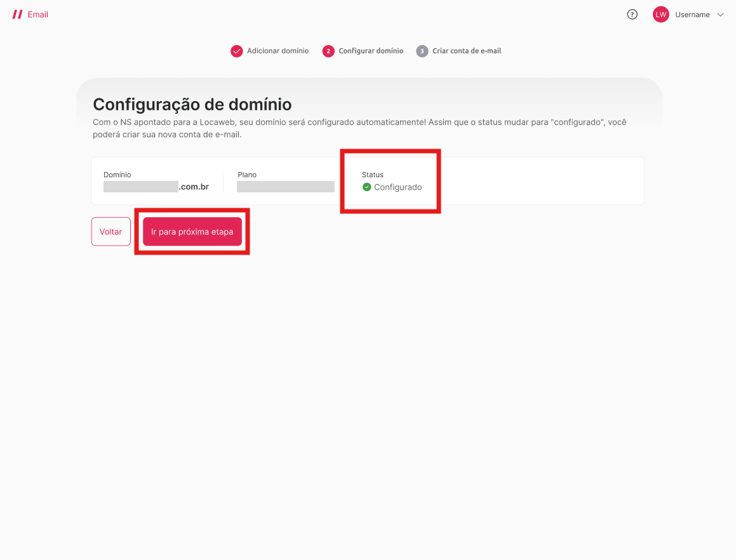Click Ir para próxima etapa button
This screenshot has height=560, width=736.
(x=192, y=231)
